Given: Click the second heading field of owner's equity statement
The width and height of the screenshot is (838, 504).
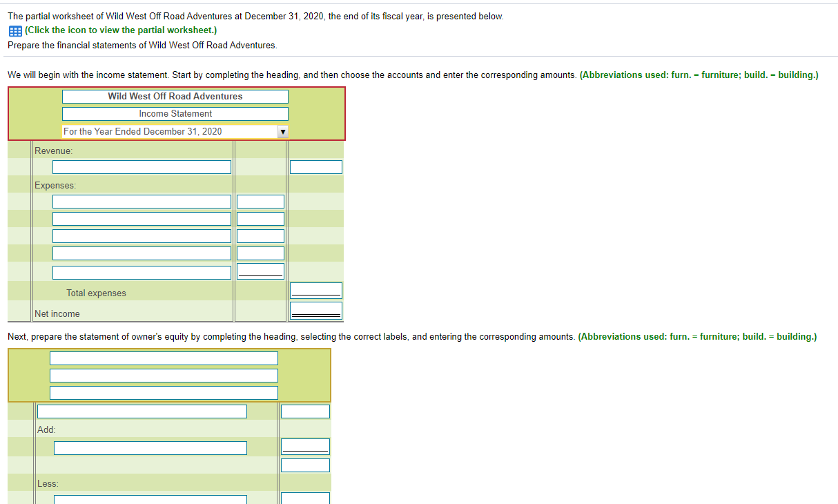Looking at the screenshot, I should [164, 376].
